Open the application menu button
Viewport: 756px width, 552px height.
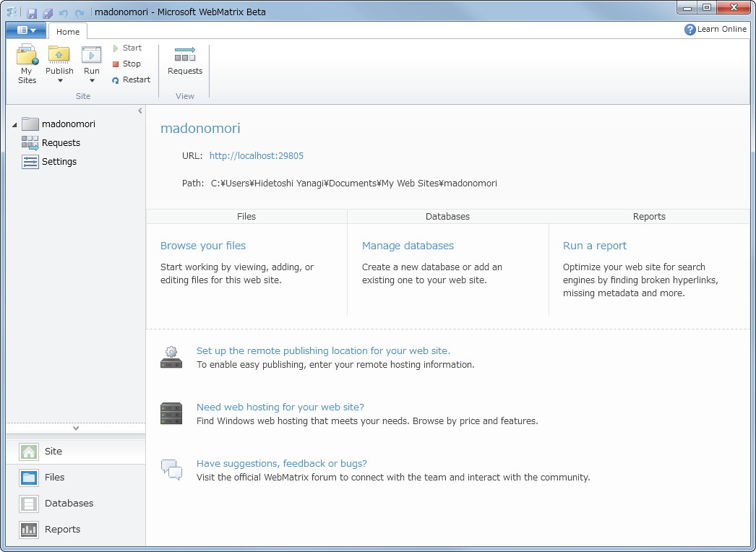click(26, 30)
